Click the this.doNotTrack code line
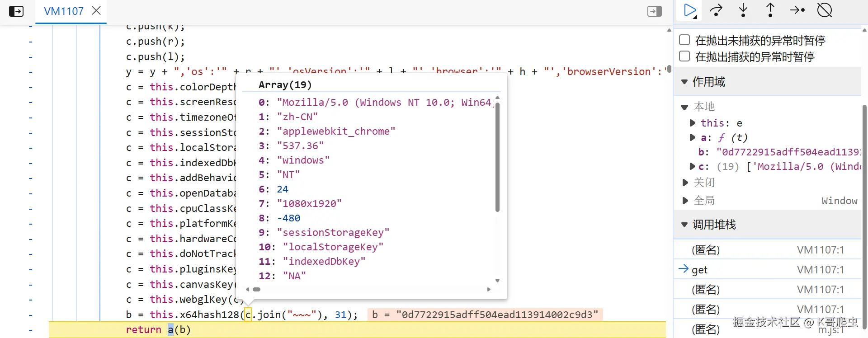Screen dimensions: 868x338 [181, 254]
